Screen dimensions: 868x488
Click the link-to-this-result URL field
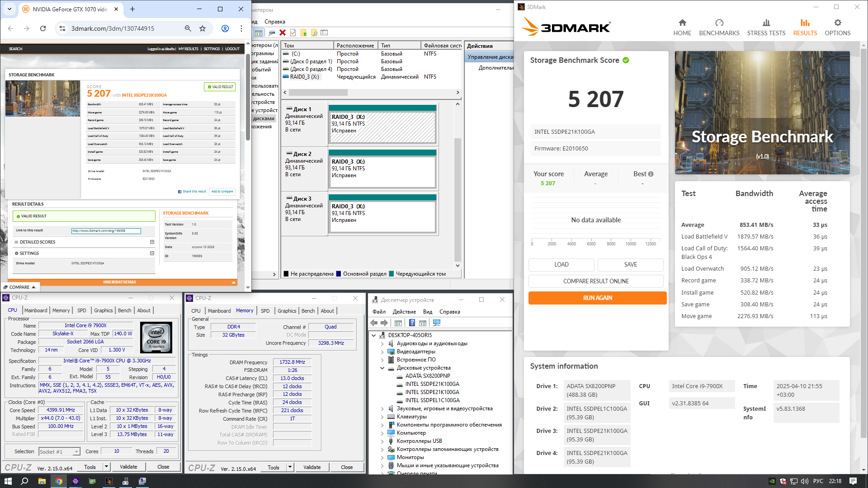coord(106,231)
